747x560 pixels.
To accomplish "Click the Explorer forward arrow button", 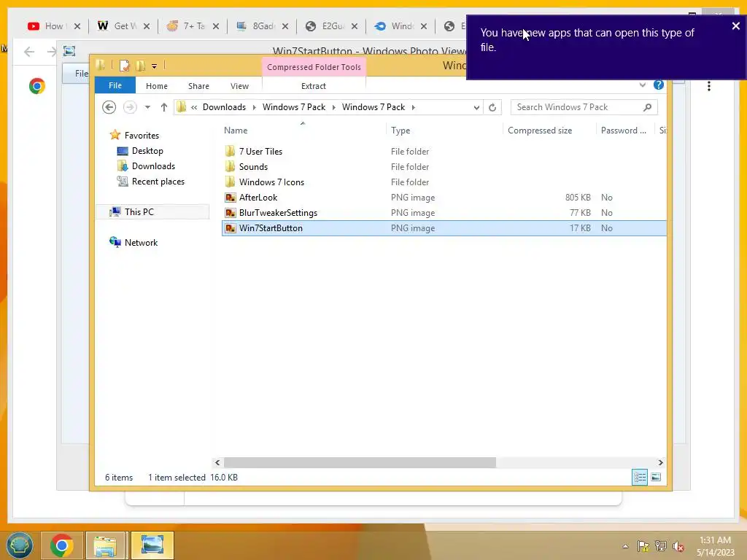I will tap(130, 107).
